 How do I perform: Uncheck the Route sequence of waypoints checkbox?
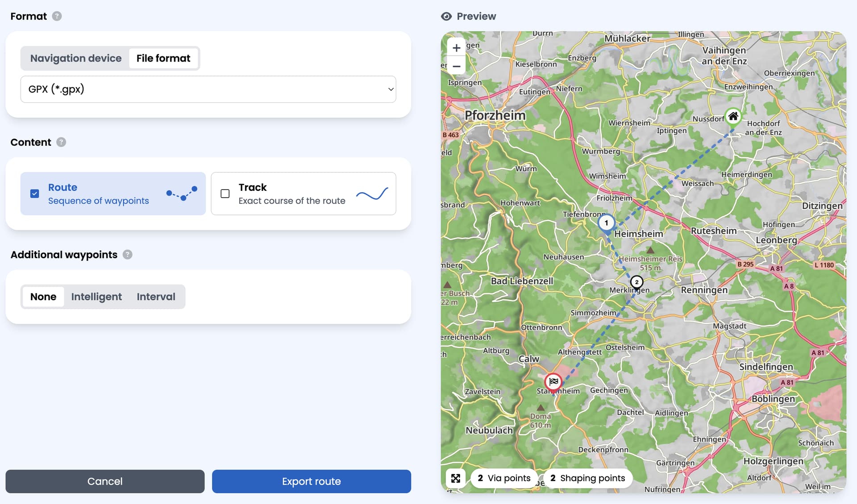pyautogui.click(x=35, y=194)
